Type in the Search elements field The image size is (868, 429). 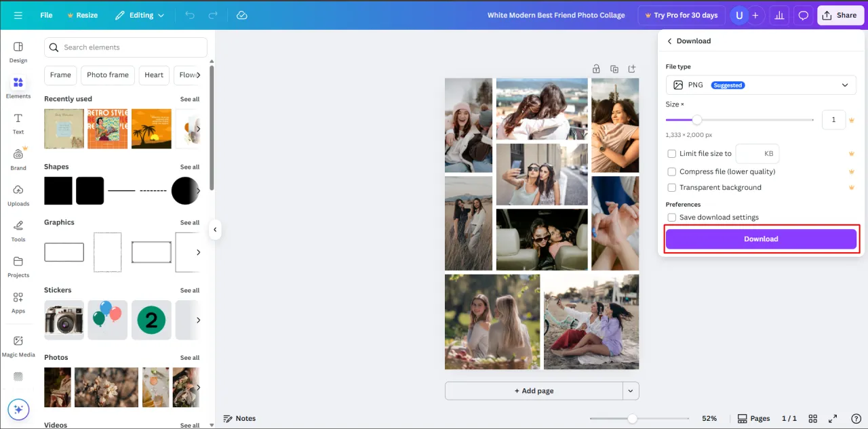coord(125,47)
